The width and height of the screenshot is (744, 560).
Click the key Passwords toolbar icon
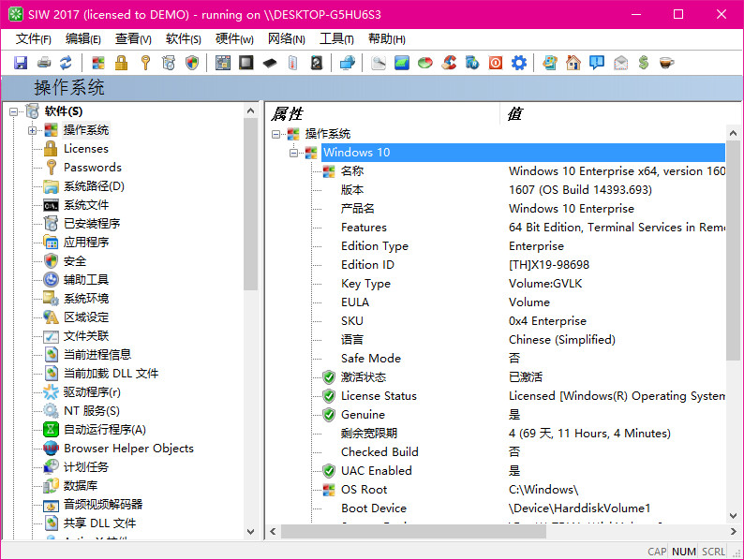tap(145, 63)
